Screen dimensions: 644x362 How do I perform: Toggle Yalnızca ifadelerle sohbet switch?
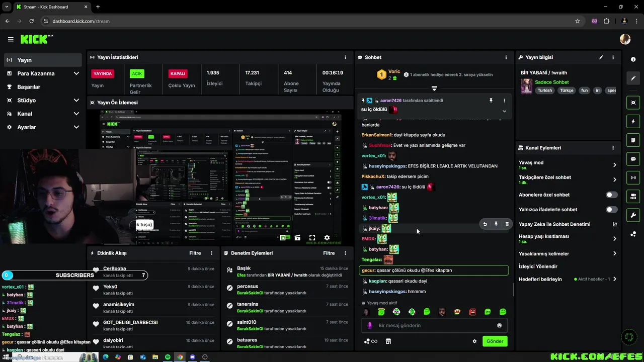(x=611, y=209)
